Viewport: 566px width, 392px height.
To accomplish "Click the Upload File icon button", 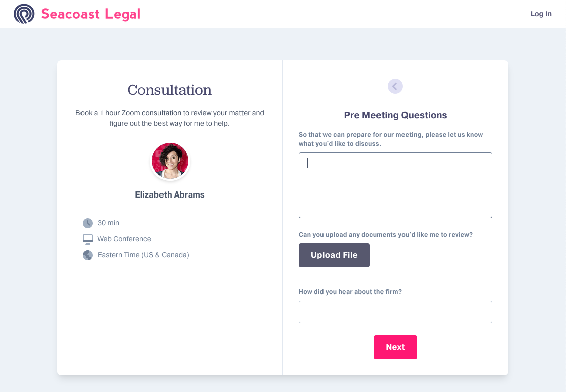I will 334,255.
